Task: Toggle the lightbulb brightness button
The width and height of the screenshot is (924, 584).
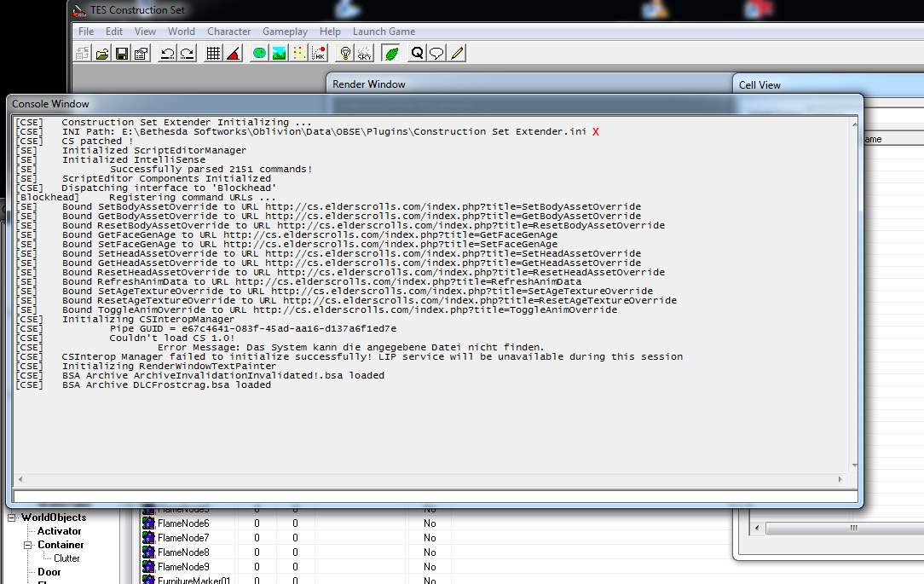Action: click(x=344, y=54)
